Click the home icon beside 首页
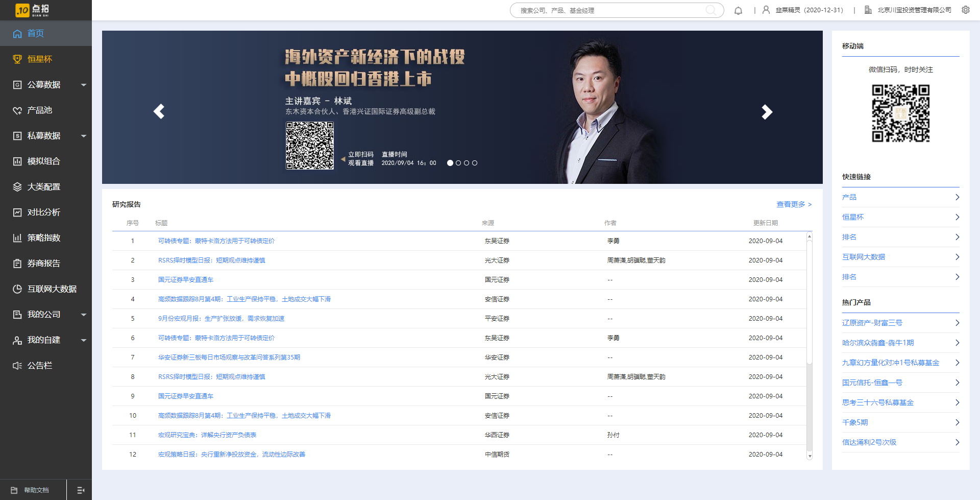The height and width of the screenshot is (500, 980). pyautogui.click(x=17, y=34)
